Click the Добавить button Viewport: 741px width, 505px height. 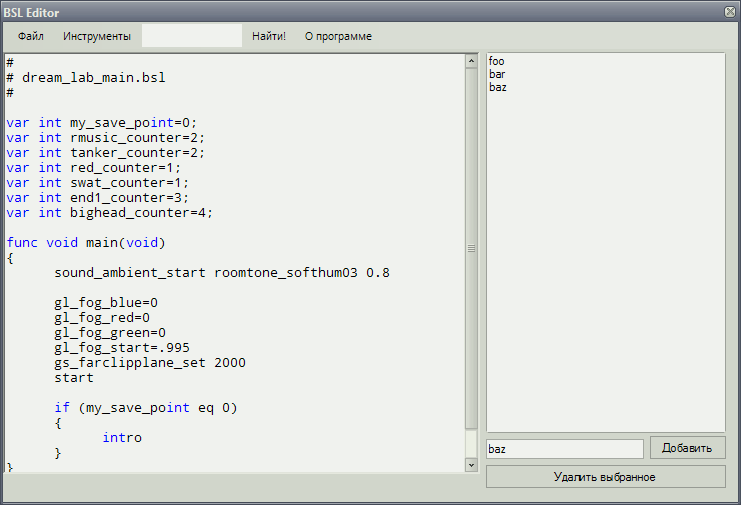click(687, 448)
